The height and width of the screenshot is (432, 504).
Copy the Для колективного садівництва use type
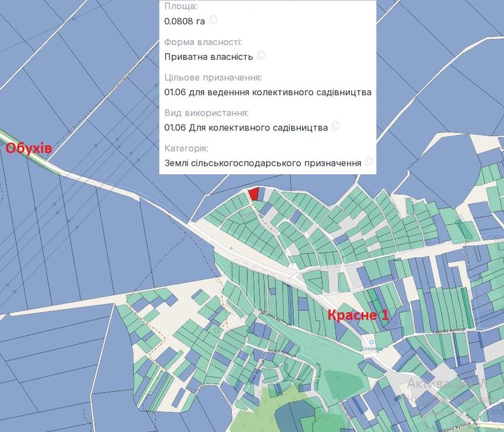coord(336,125)
